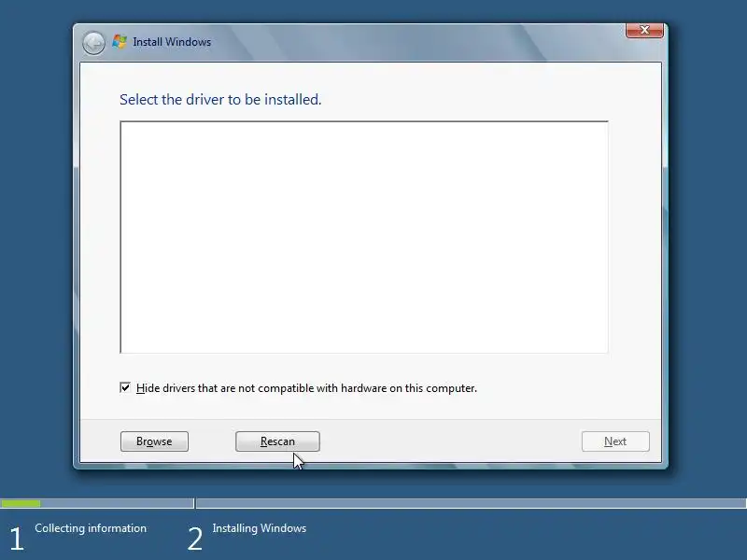Click the round back arrow button
Screen dimensions: 747x560
[x=93, y=43]
